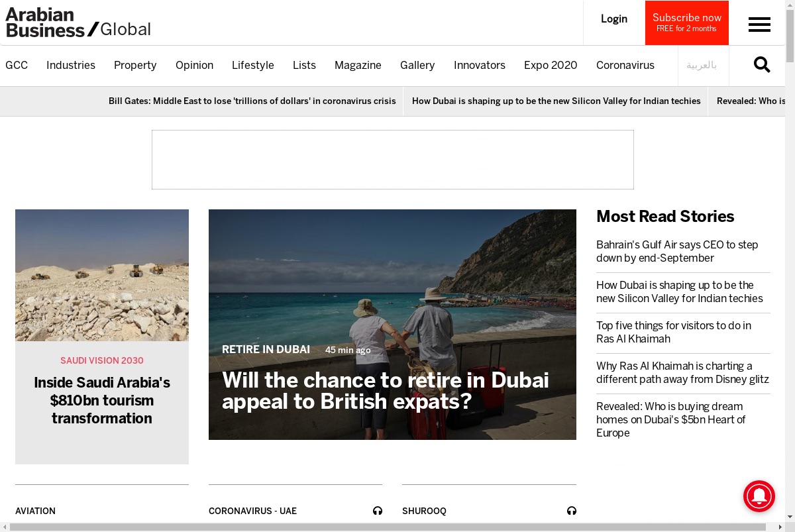795x532 pixels.
Task: Open the Opinion section
Action: point(194,65)
